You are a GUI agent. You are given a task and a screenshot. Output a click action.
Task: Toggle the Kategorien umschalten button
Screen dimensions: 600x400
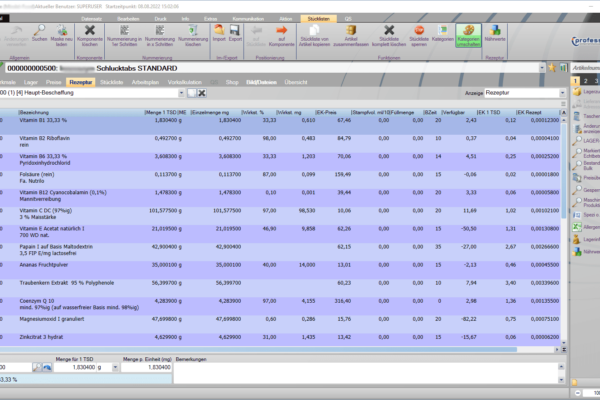(468, 35)
